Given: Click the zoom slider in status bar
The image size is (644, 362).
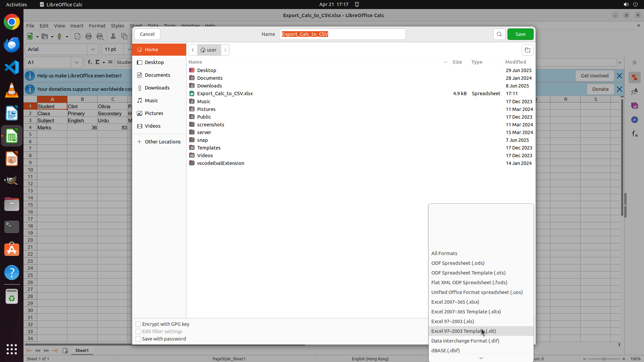Looking at the screenshot, I should (x=604, y=359).
